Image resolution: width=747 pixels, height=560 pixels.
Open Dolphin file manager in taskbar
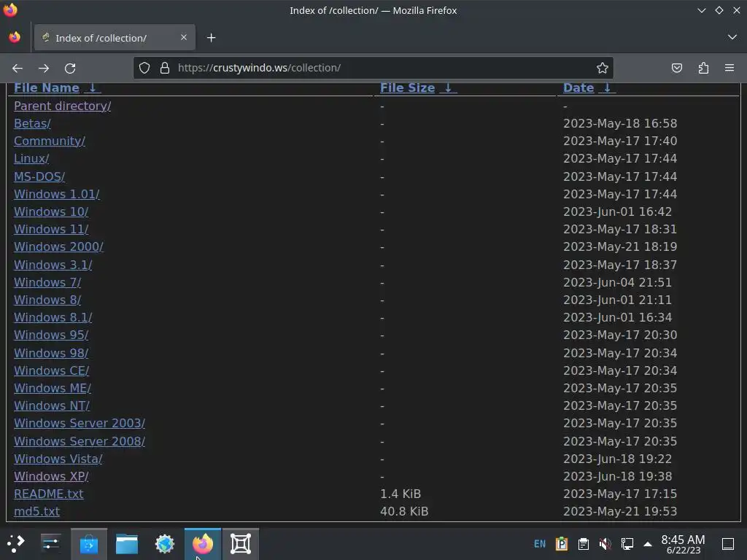pos(127,544)
